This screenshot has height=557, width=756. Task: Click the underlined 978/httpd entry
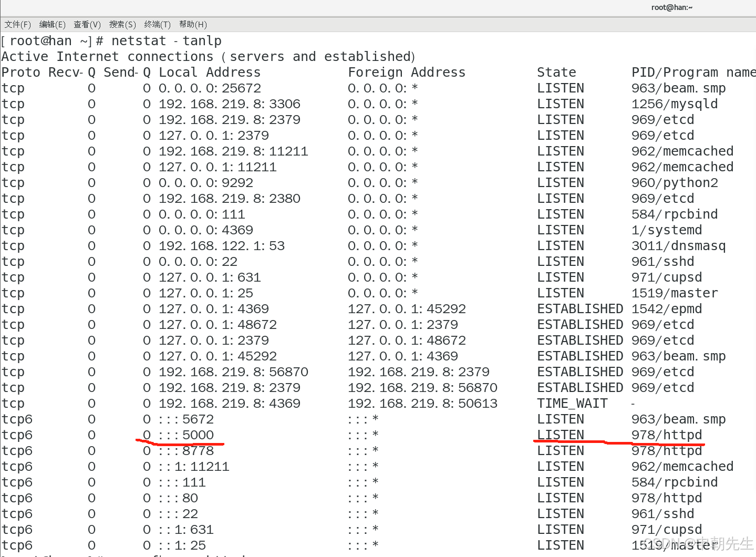[x=666, y=435]
